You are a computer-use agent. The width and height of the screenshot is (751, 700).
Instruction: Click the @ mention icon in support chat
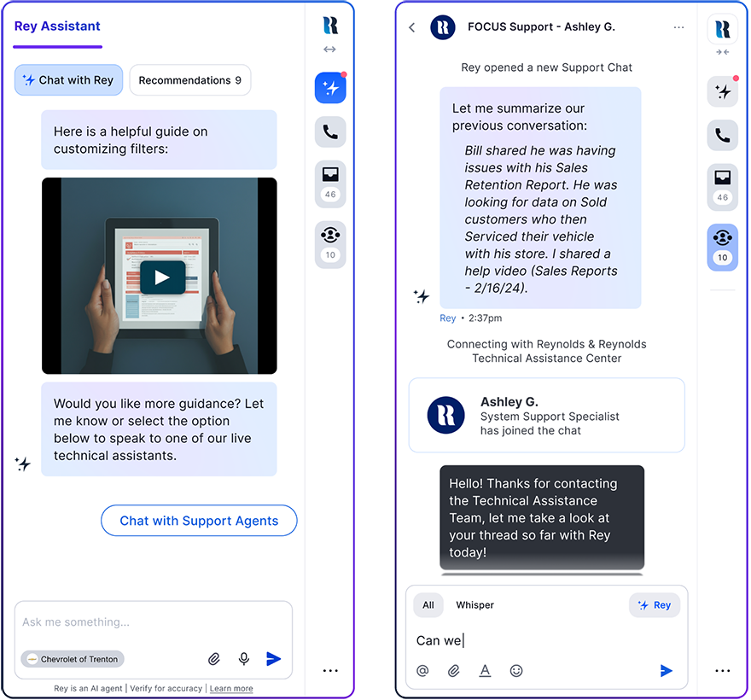coord(422,671)
